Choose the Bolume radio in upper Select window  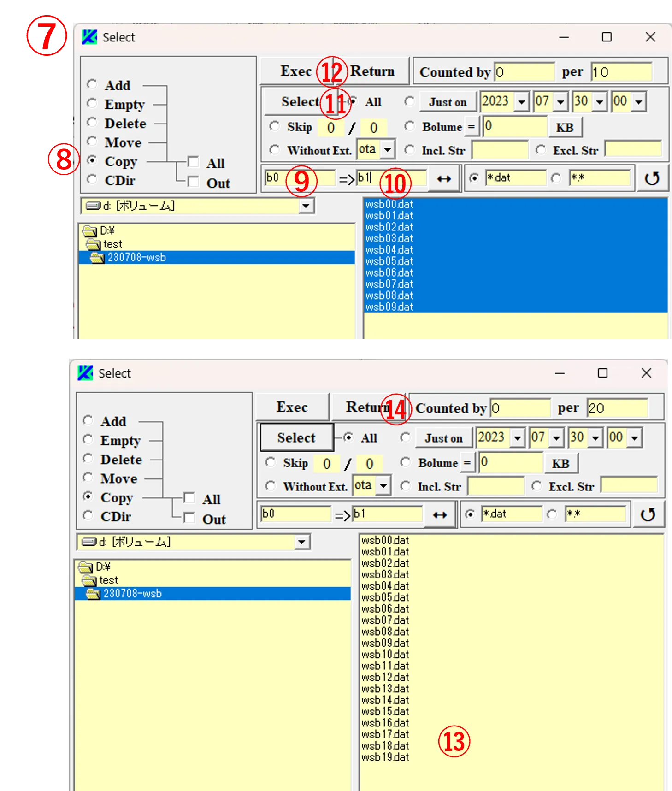coord(409,126)
